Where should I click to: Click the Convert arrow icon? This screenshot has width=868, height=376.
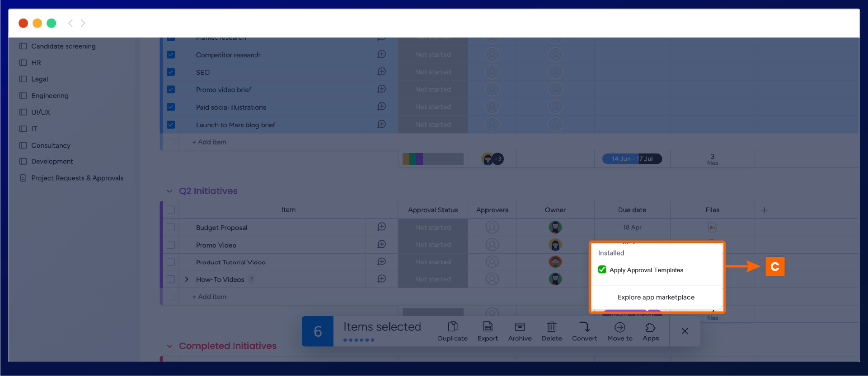(x=584, y=327)
